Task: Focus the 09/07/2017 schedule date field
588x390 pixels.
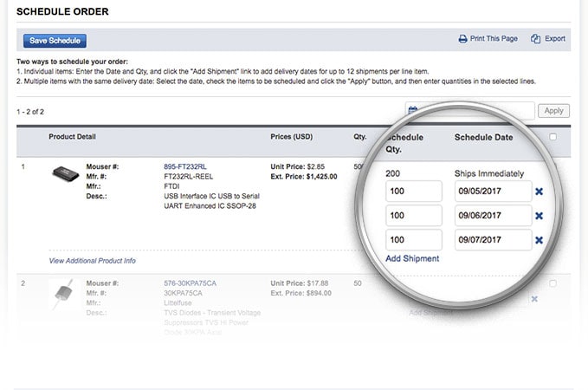Action: 492,240
